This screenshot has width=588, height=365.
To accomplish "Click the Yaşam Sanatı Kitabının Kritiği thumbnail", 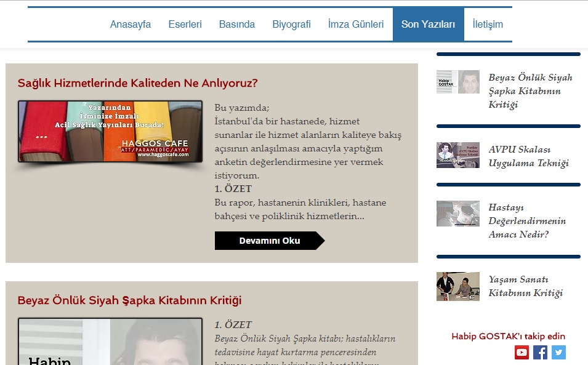I will pos(458,287).
